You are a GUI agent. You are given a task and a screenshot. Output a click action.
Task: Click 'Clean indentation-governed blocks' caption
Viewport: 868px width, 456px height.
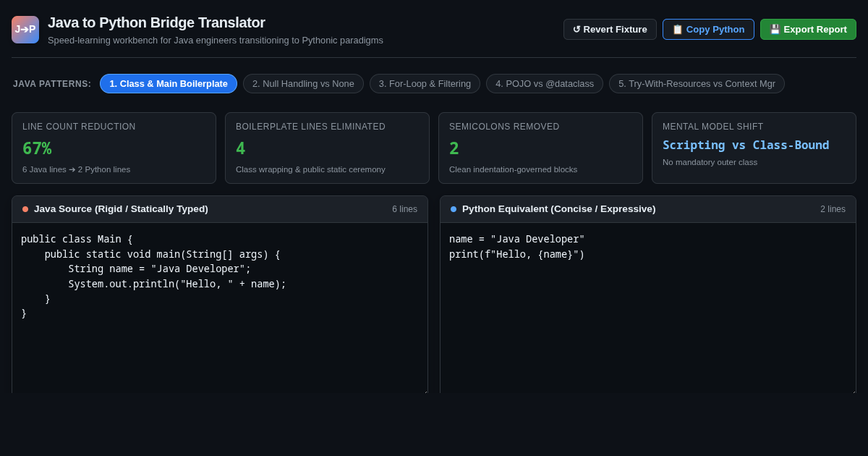point(513,169)
